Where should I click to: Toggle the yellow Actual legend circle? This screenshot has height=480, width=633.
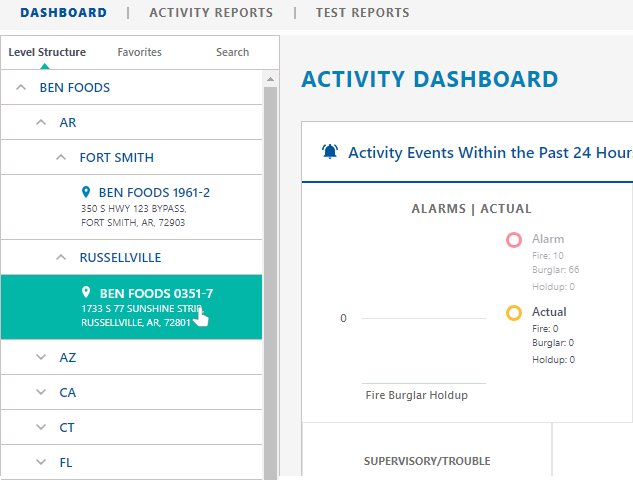coord(514,313)
